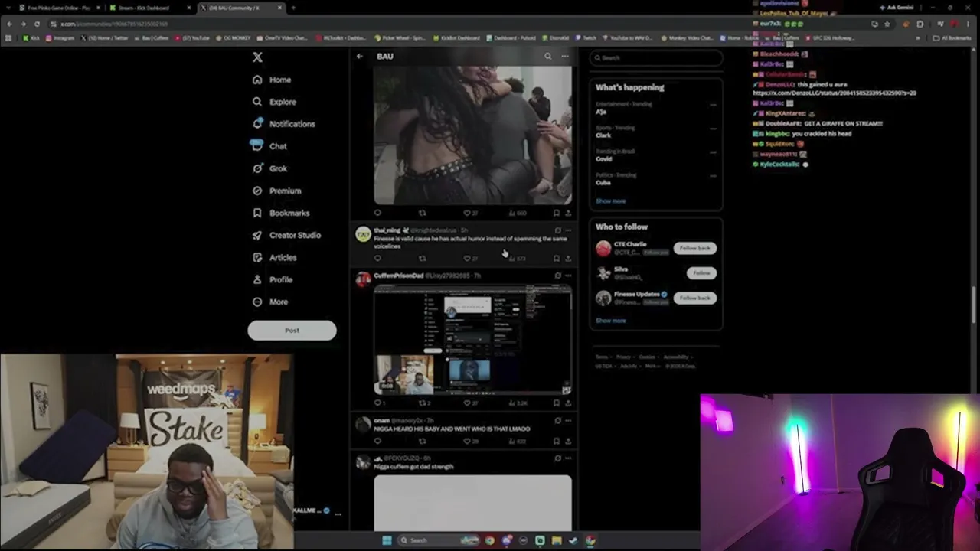980x551 pixels.
Task: Open options for the Aja trending topic
Action: [x=713, y=105]
